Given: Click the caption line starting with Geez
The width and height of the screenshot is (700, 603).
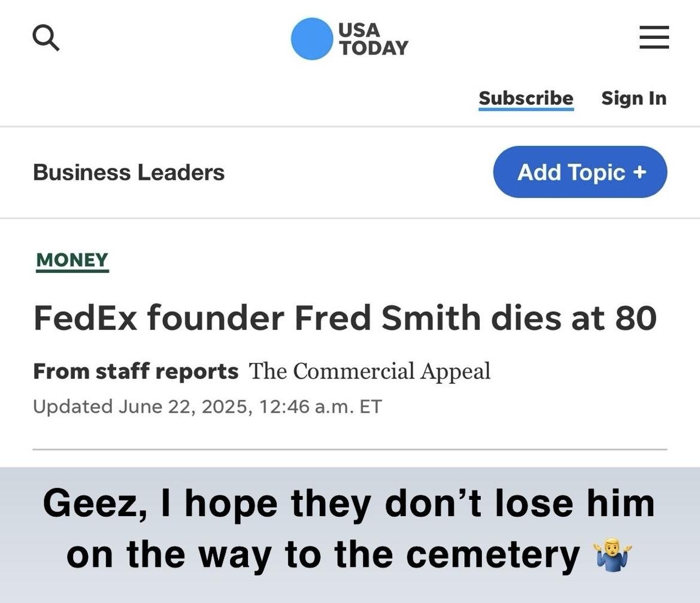Looking at the screenshot, I should pos(349,503).
